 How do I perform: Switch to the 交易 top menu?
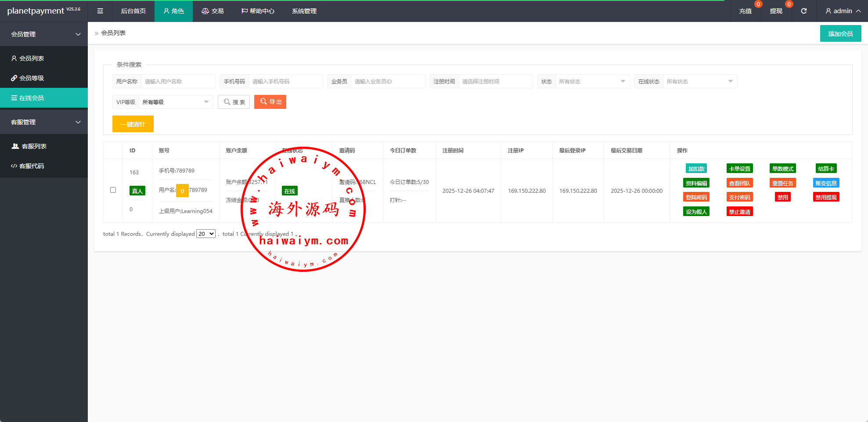213,11
